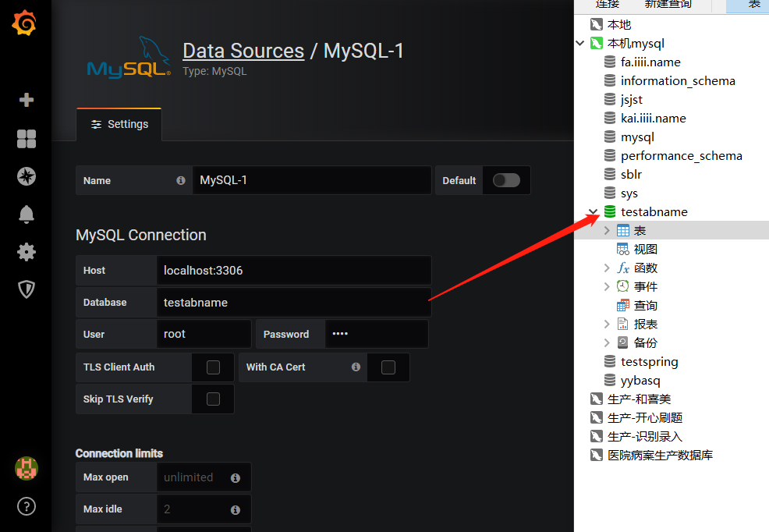The width and height of the screenshot is (769, 532).
Task: Select the yybasq database
Action: (640, 381)
